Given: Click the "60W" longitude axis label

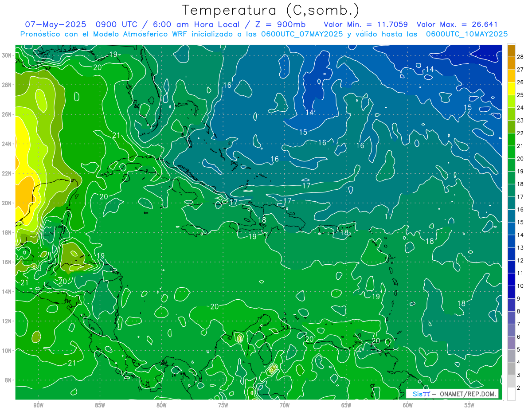Looking at the screenshot, I should coord(408,405).
